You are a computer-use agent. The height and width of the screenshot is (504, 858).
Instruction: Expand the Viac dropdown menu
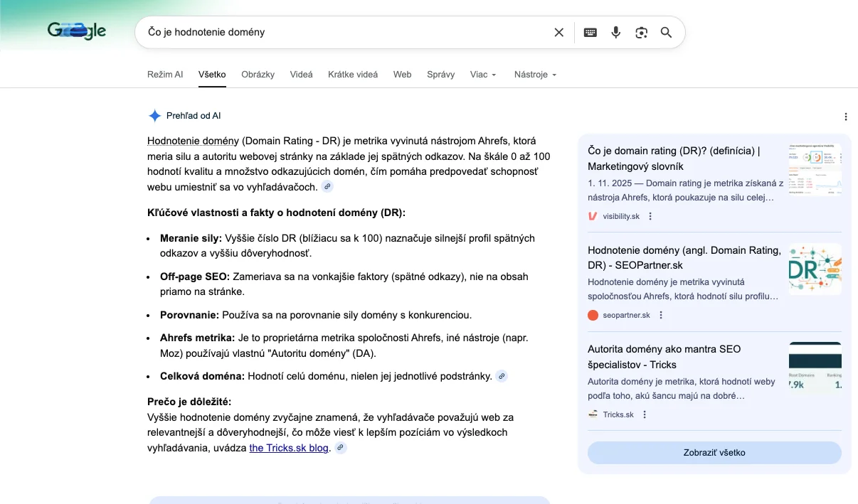click(483, 75)
